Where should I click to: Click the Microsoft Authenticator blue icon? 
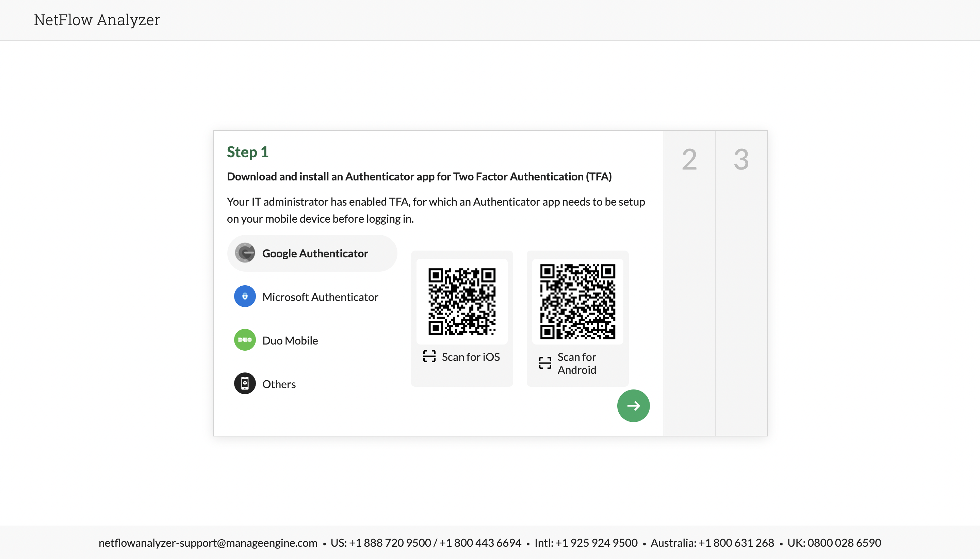click(x=245, y=297)
